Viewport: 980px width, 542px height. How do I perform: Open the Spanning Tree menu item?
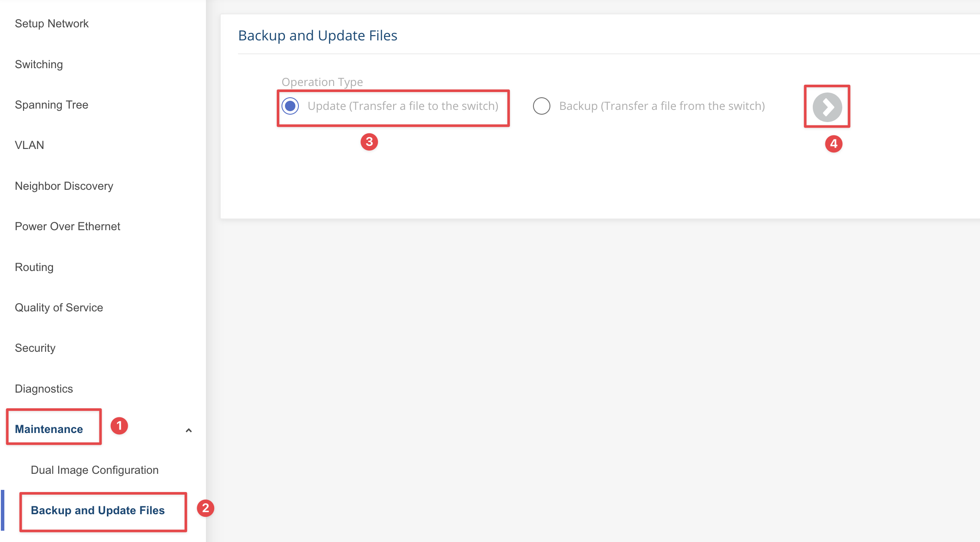coord(51,105)
